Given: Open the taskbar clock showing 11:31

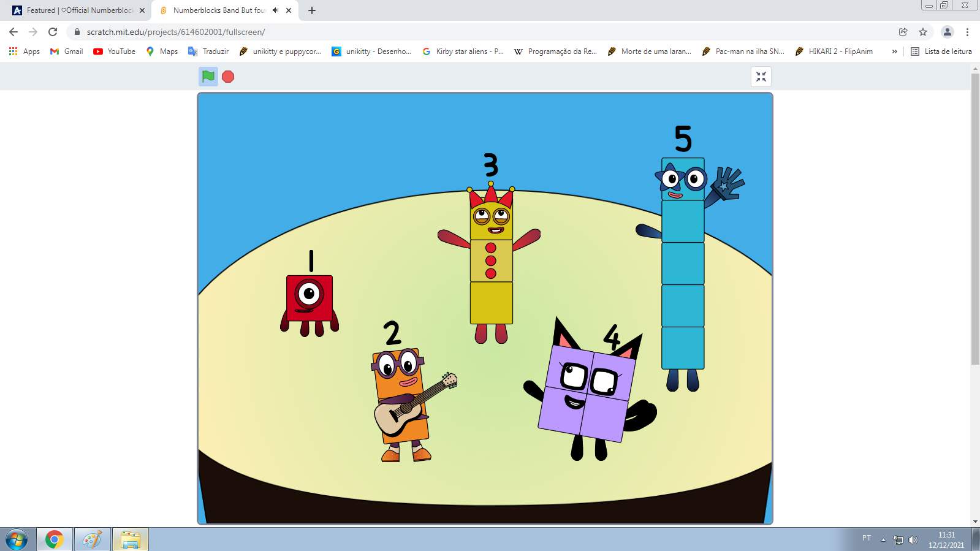Looking at the screenshot, I should coord(946,539).
